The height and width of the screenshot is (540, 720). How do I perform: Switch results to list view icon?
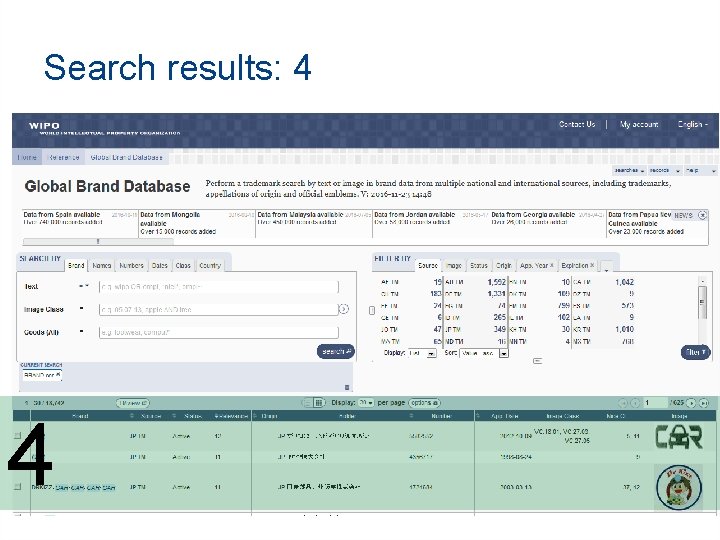pos(307,403)
